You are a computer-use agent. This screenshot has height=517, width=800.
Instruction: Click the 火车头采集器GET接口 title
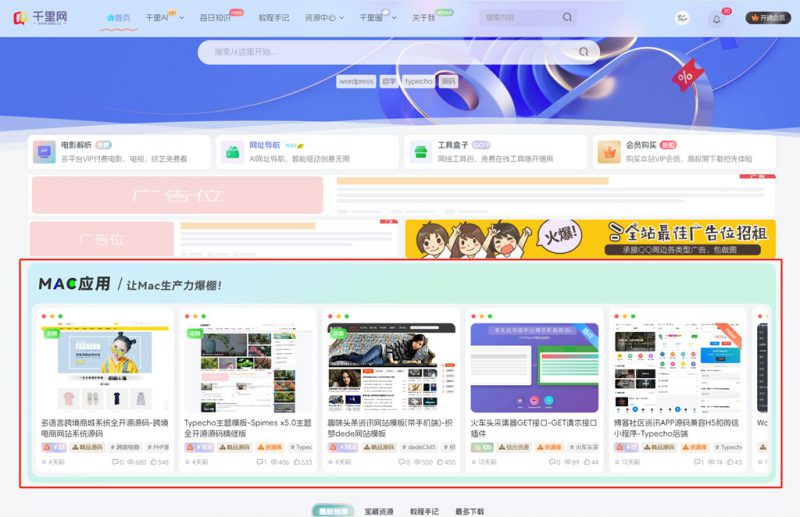click(x=534, y=428)
